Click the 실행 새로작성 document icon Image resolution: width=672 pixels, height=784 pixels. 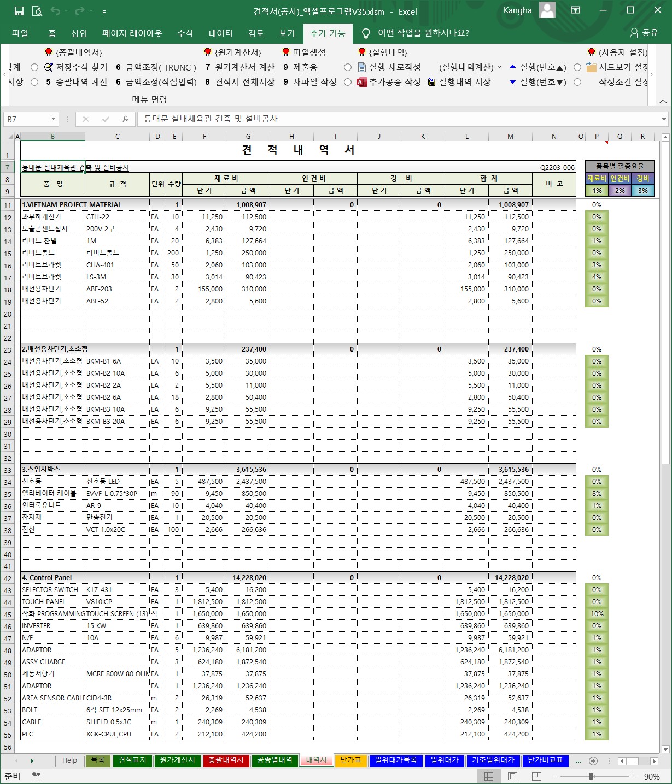(361, 67)
